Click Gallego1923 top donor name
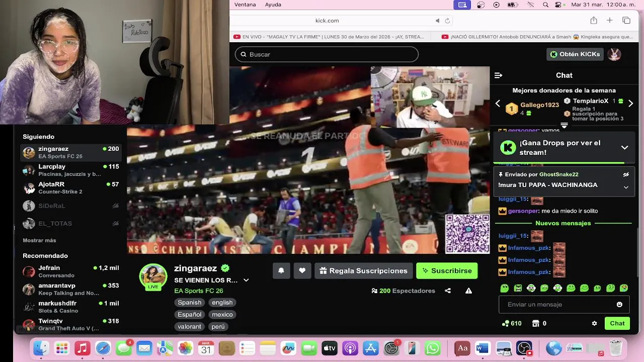The height and width of the screenshot is (362, 644). (539, 105)
